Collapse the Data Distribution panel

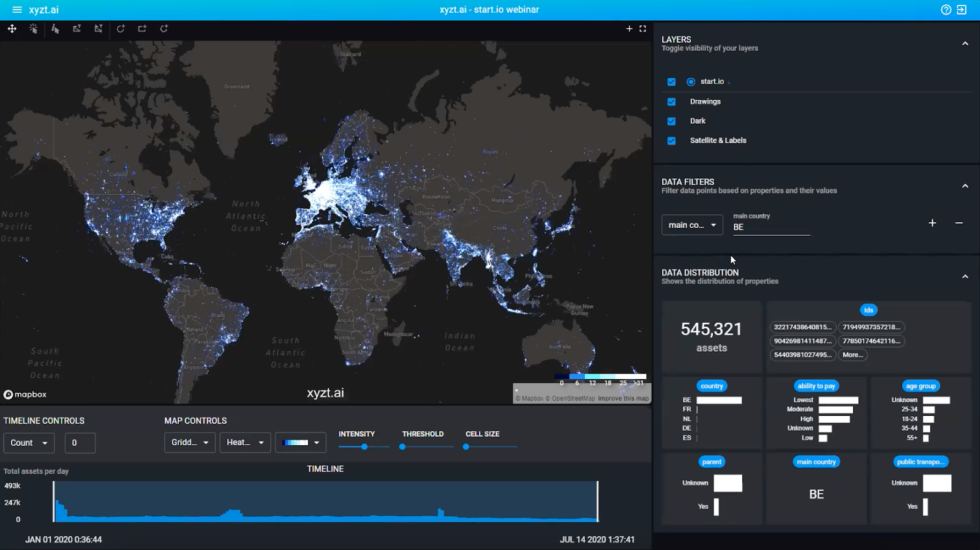click(965, 277)
